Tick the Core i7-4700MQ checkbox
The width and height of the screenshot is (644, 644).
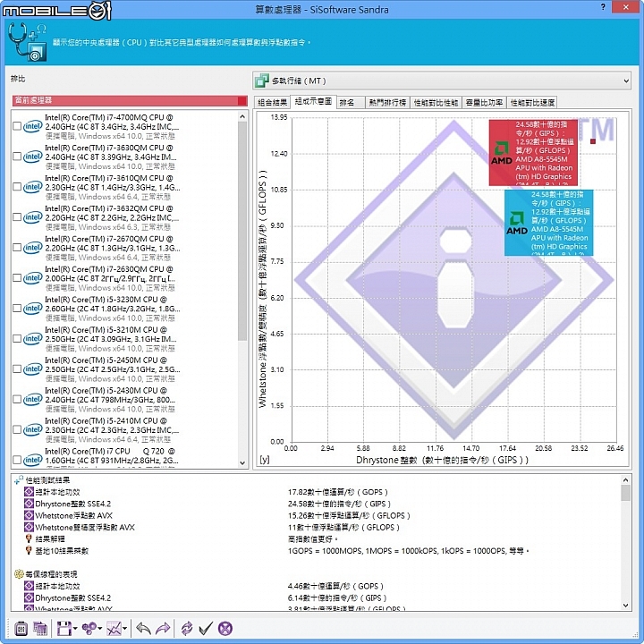coord(17,126)
